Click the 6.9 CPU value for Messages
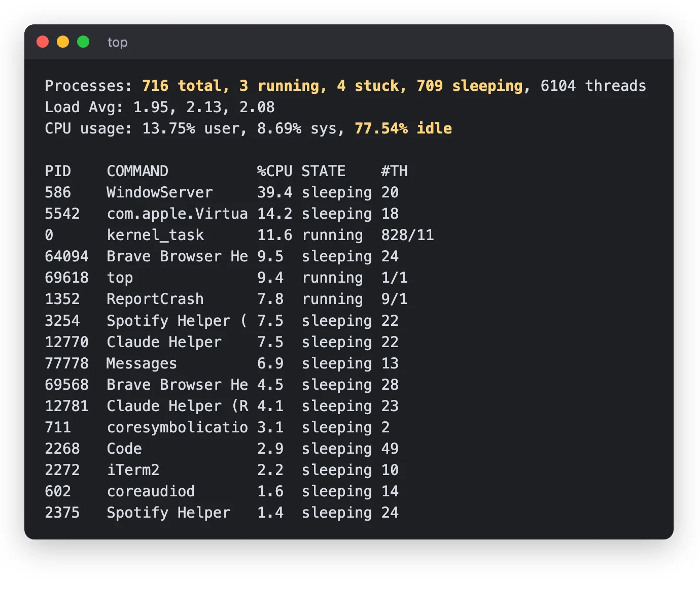This screenshot has width=700, height=609. (270, 363)
